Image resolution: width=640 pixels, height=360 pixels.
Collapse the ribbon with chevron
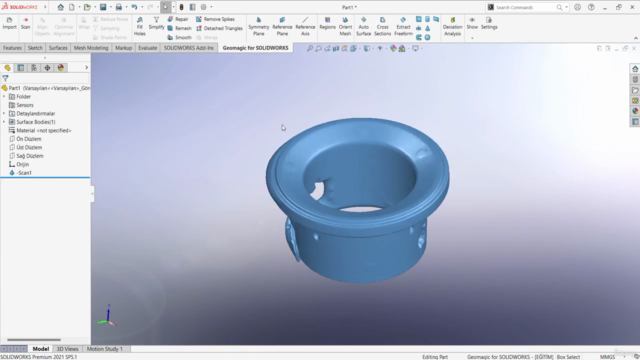pos(636,38)
